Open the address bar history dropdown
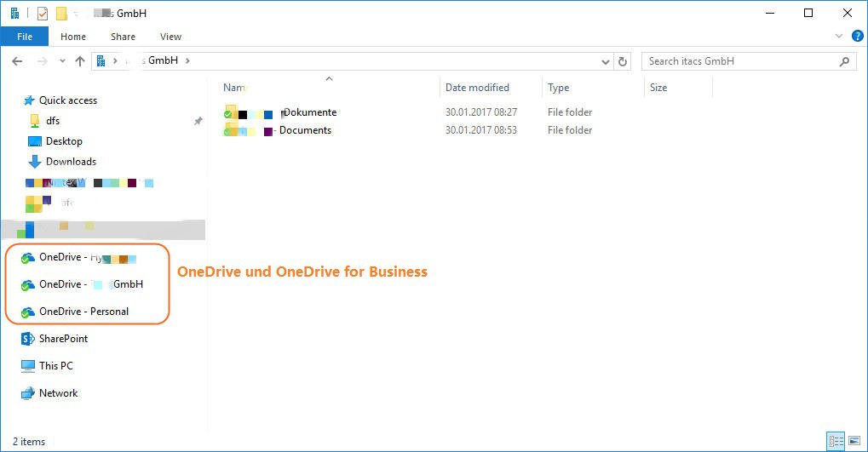The height and width of the screenshot is (452, 868). 605,61
